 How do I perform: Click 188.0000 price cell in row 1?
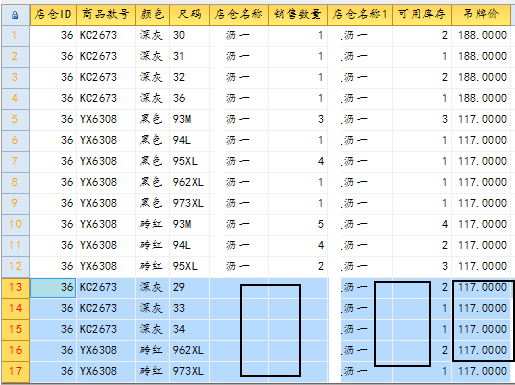481,35
